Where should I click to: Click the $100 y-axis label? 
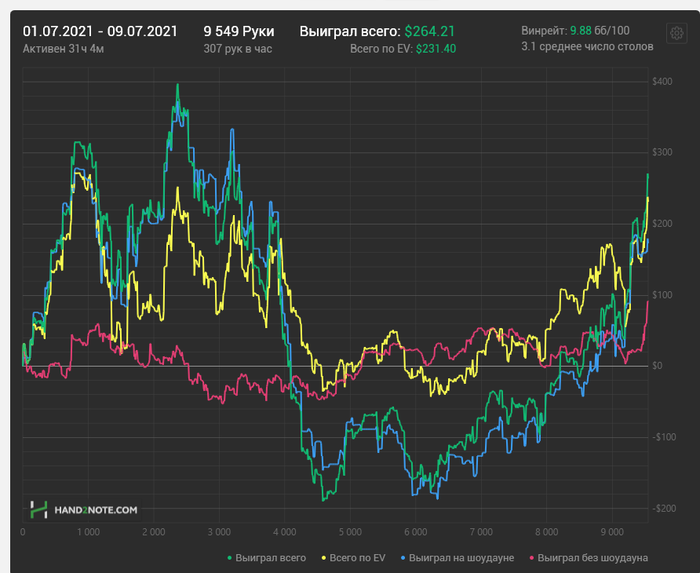click(x=662, y=295)
